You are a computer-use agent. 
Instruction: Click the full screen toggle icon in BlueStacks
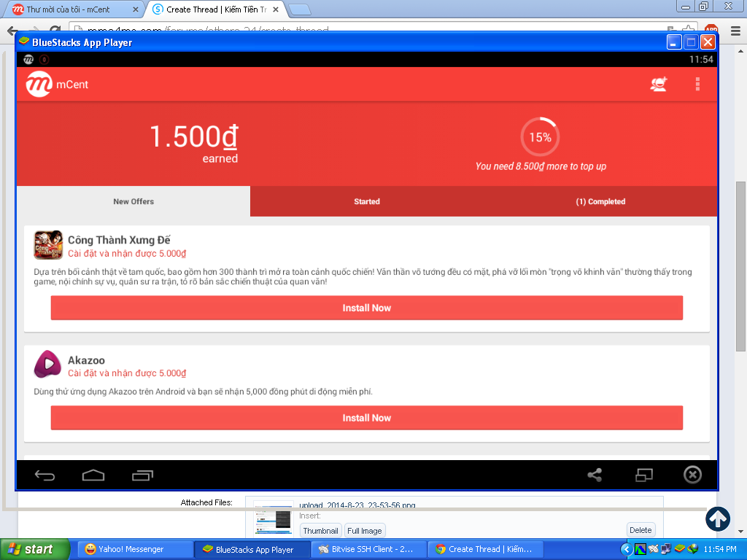coord(644,475)
